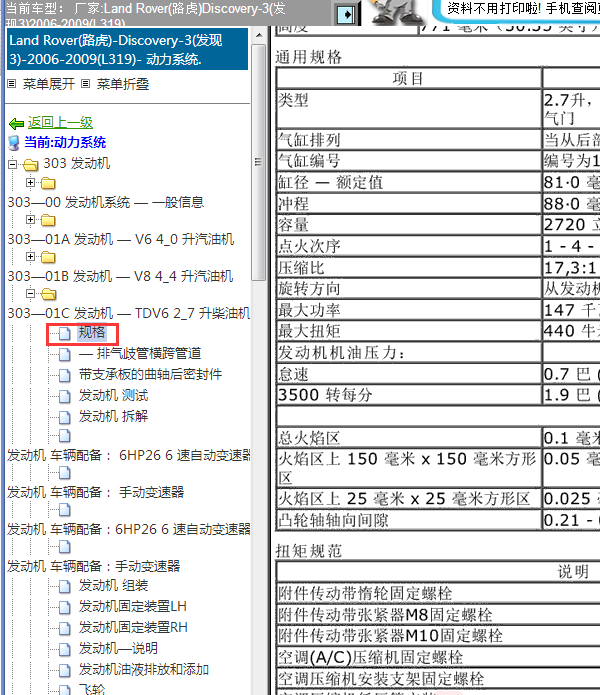Image resolution: width=600 pixels, height=695 pixels.
Task: Click document icon beside 发动机油液排放和添加
Action: point(65,670)
